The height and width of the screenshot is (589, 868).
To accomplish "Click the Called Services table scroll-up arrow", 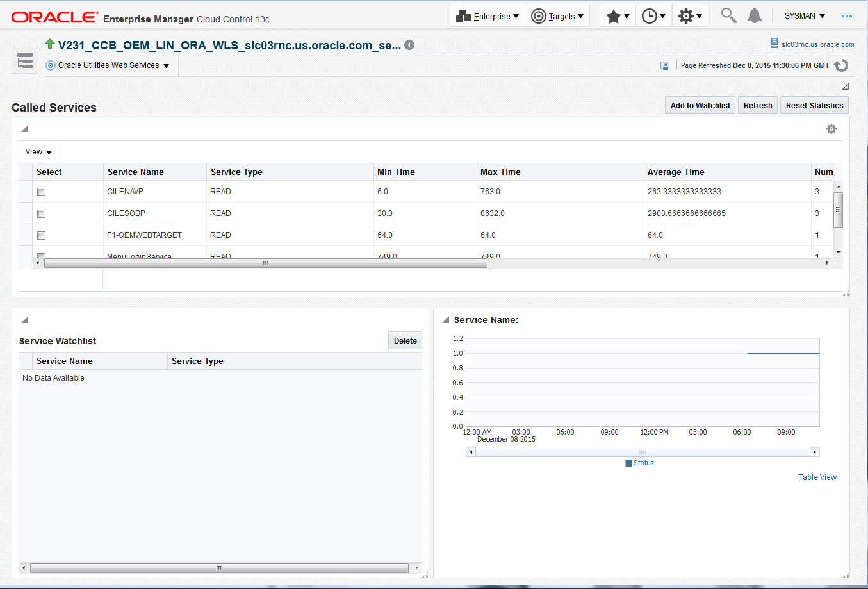I will (838, 186).
